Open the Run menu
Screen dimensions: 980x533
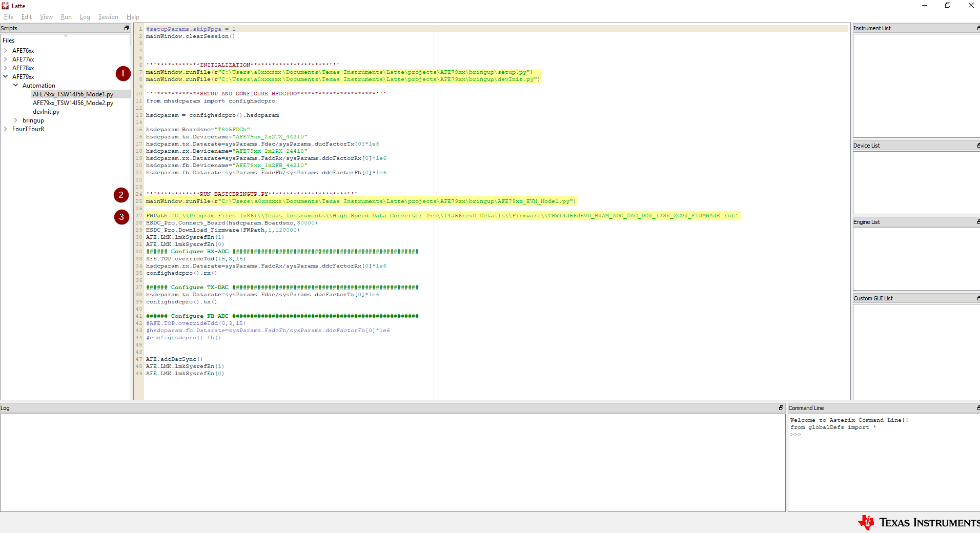coord(66,17)
